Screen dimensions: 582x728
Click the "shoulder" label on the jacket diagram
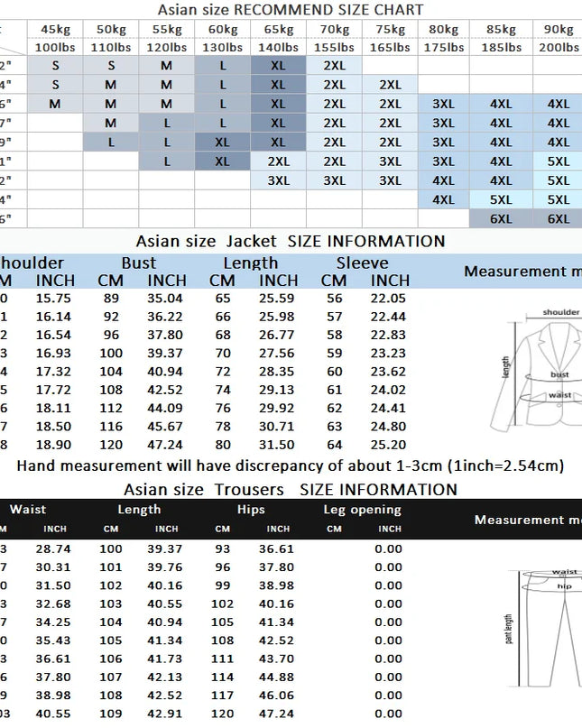(560, 312)
